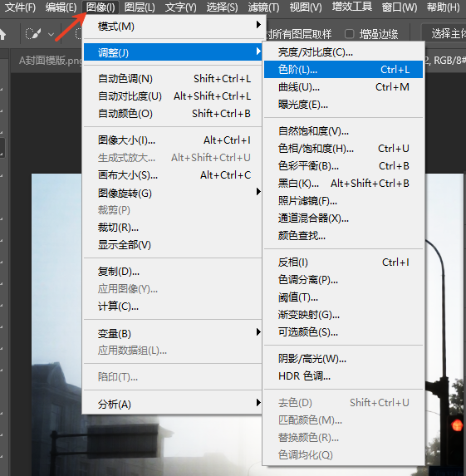Choose 自动颜色(O)

(173, 114)
